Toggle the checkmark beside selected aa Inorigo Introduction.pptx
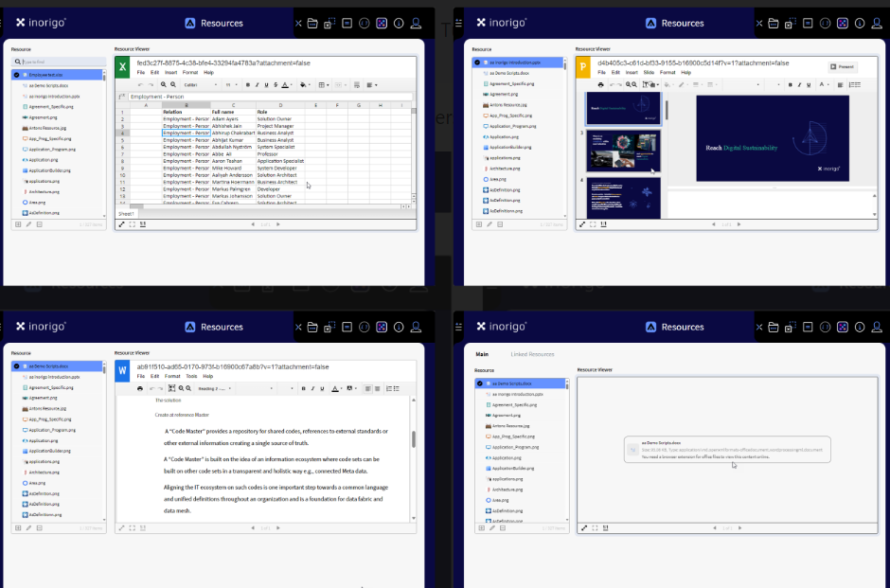Image resolution: width=890 pixels, height=588 pixels. coord(478,63)
